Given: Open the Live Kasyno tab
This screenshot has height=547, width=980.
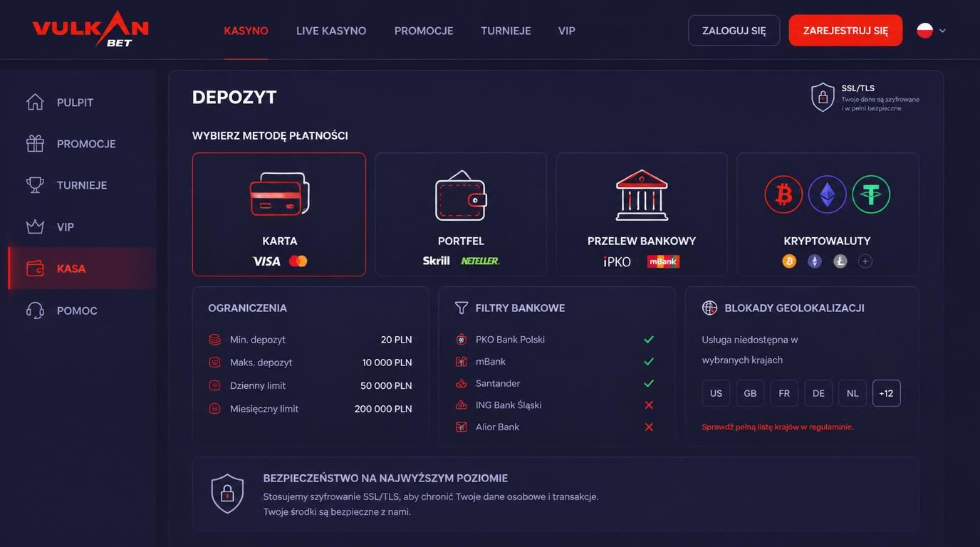Looking at the screenshot, I should [x=331, y=31].
